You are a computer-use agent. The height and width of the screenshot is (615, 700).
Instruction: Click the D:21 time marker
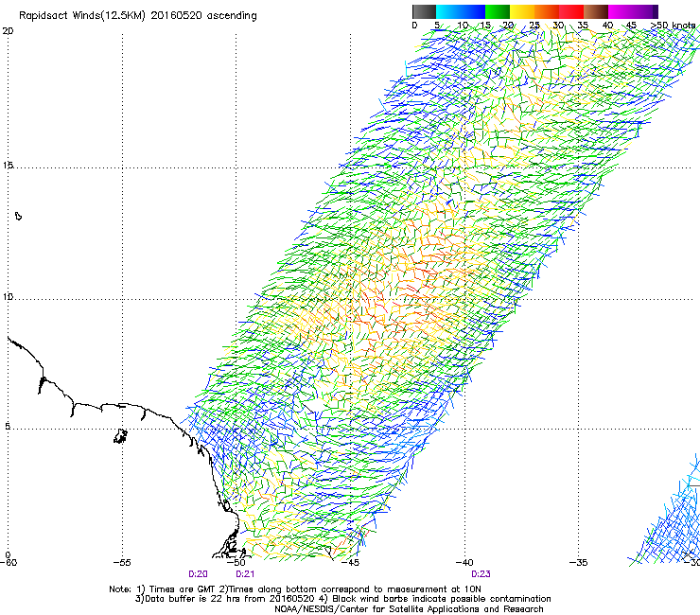pos(245,574)
